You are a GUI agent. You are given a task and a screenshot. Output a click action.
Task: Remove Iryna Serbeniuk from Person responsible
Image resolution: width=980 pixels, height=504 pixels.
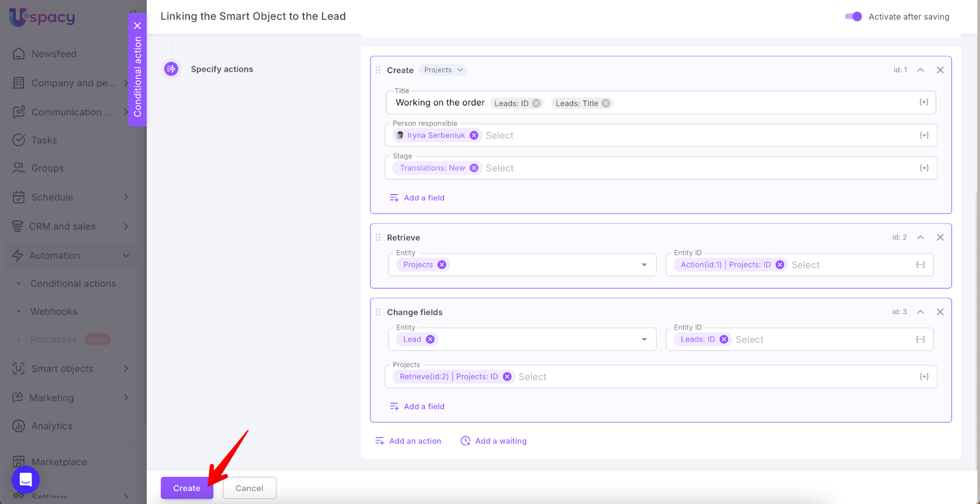474,135
